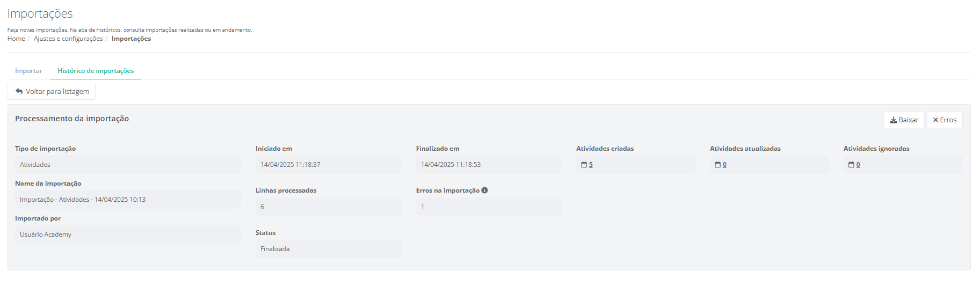Click the back arrow icon in Voltar para listagem
Screen dimensions: 980x286
[x=19, y=92]
